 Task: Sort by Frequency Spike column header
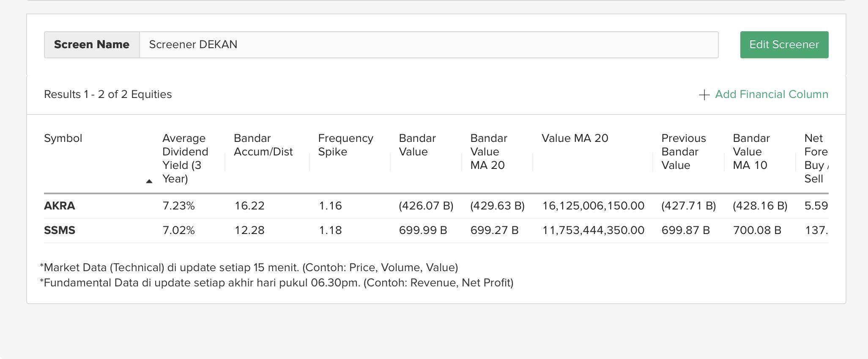pyautogui.click(x=345, y=145)
